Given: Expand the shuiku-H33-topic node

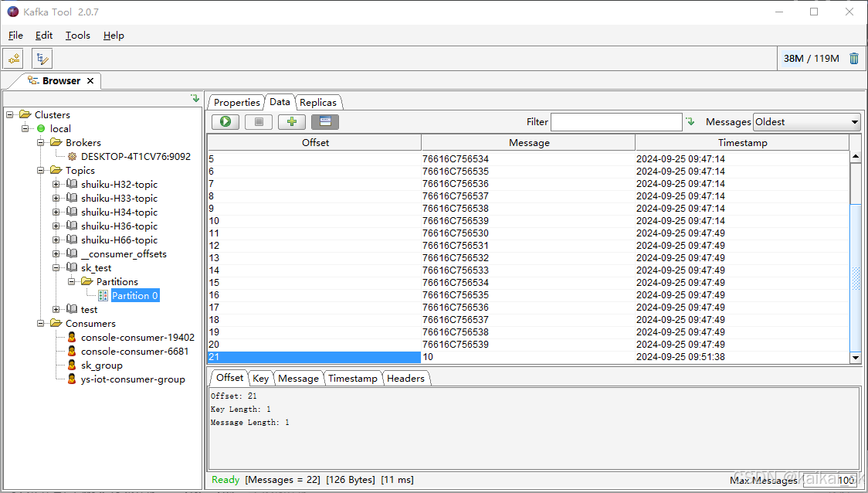Looking at the screenshot, I should (x=56, y=199).
